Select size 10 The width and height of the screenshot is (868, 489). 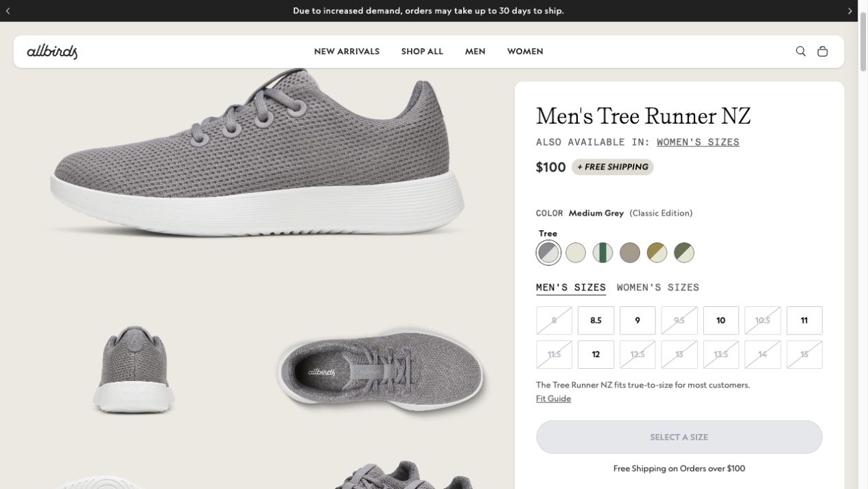720,321
